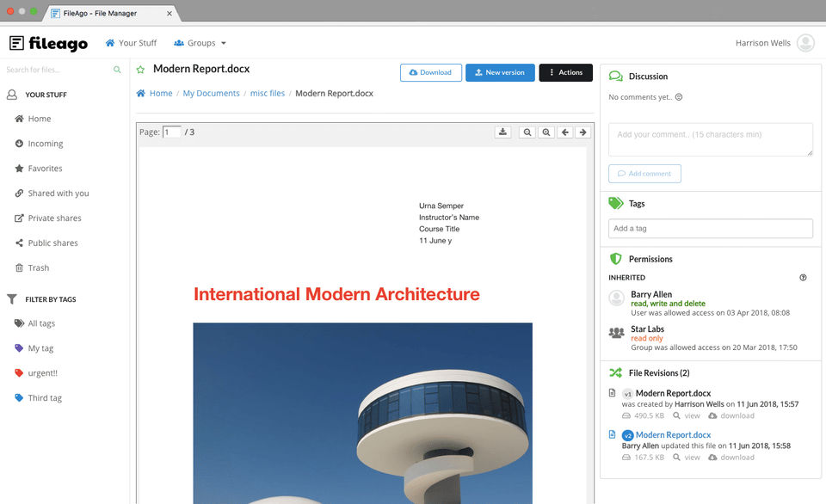This screenshot has width=826, height=504.
Task: Go to previous page with left arrow
Action: point(564,132)
